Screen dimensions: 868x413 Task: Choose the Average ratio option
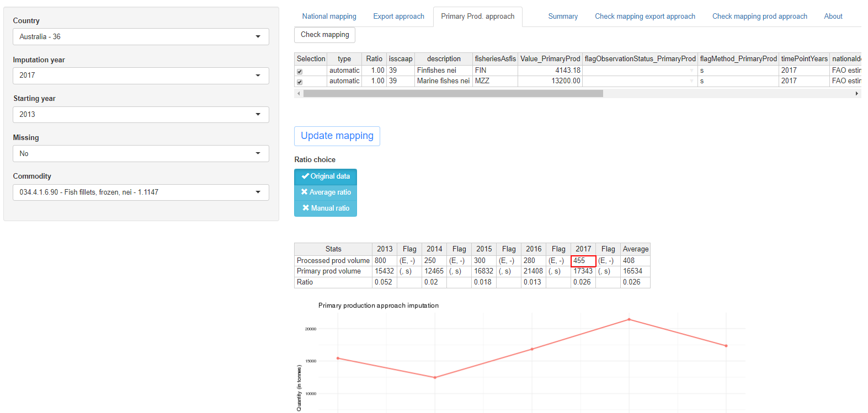pyautogui.click(x=326, y=192)
